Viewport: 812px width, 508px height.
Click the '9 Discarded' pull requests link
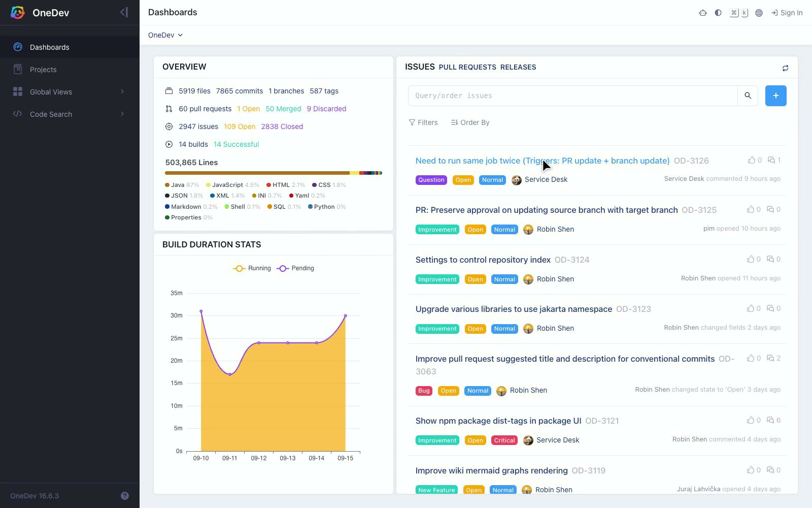(326, 109)
